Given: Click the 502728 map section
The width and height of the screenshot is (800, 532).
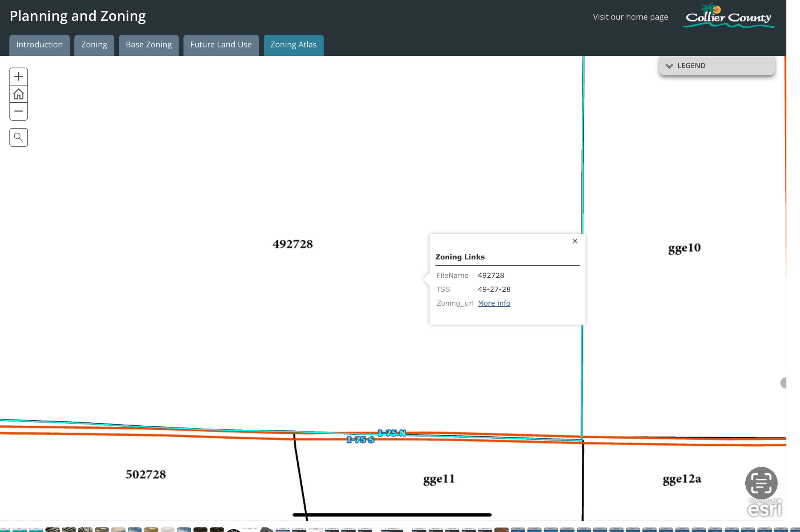Looking at the screenshot, I should click(x=146, y=474).
